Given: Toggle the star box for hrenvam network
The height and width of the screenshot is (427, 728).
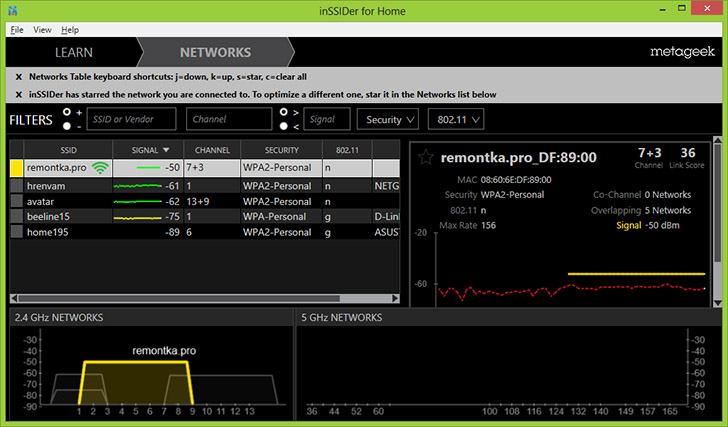Looking at the screenshot, I should (16, 185).
